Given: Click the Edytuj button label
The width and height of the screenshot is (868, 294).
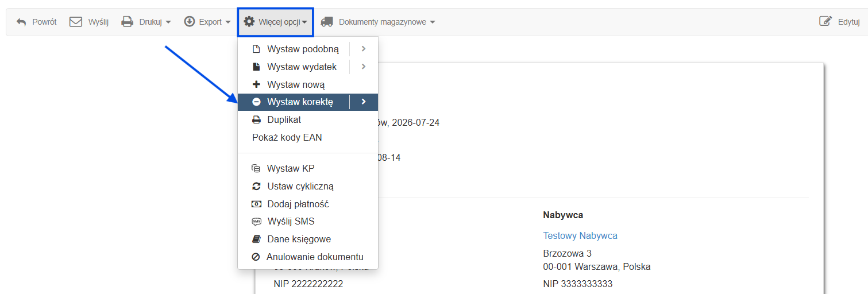Looking at the screenshot, I should coord(848,22).
